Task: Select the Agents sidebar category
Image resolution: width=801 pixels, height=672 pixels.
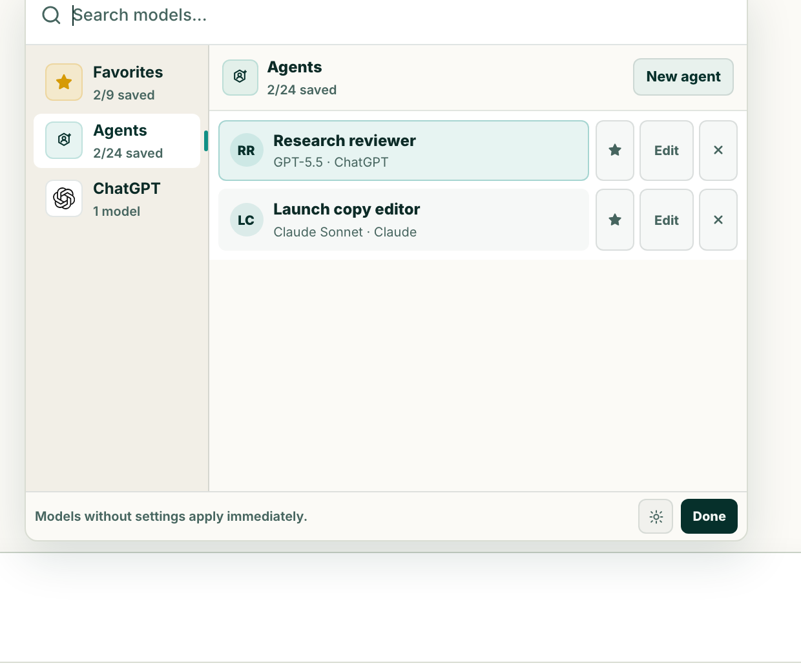Action: tap(117, 141)
